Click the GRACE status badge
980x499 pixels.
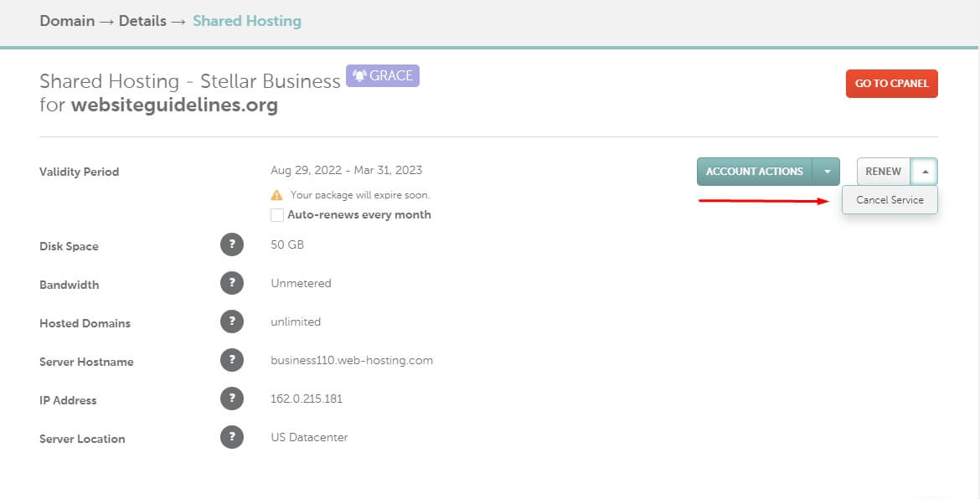[383, 76]
